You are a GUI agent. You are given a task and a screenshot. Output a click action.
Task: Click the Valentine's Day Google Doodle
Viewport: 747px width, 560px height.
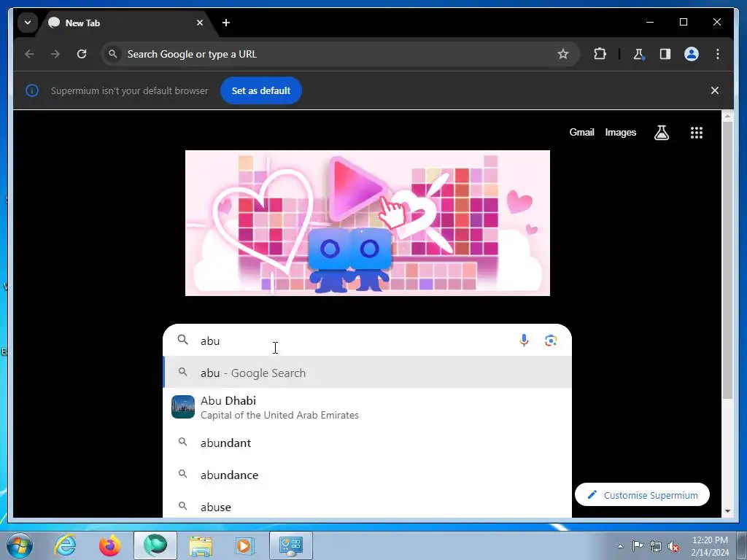tap(368, 223)
